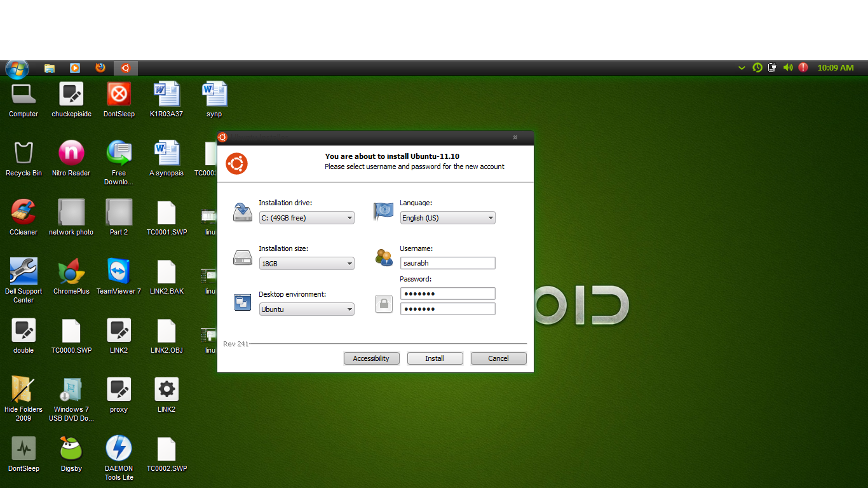This screenshot has width=868, height=488.
Task: Cancel the Ubuntu installer
Action: (498, 358)
